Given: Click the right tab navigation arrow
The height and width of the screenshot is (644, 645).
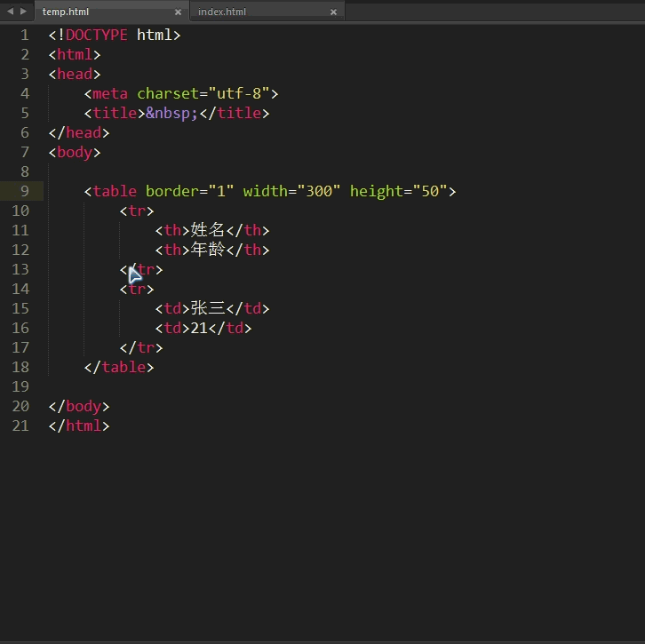Looking at the screenshot, I should 23,12.
